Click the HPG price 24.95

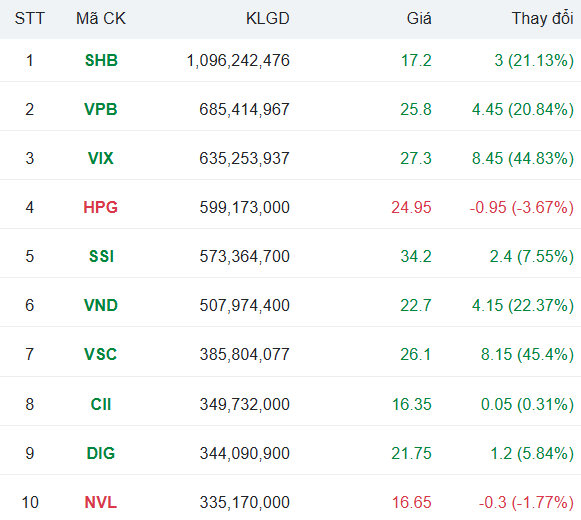point(411,207)
